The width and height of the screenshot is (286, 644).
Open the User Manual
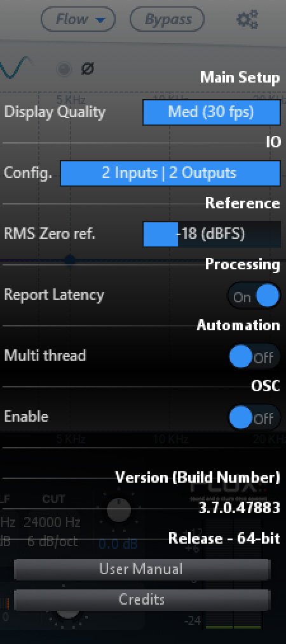(142, 569)
